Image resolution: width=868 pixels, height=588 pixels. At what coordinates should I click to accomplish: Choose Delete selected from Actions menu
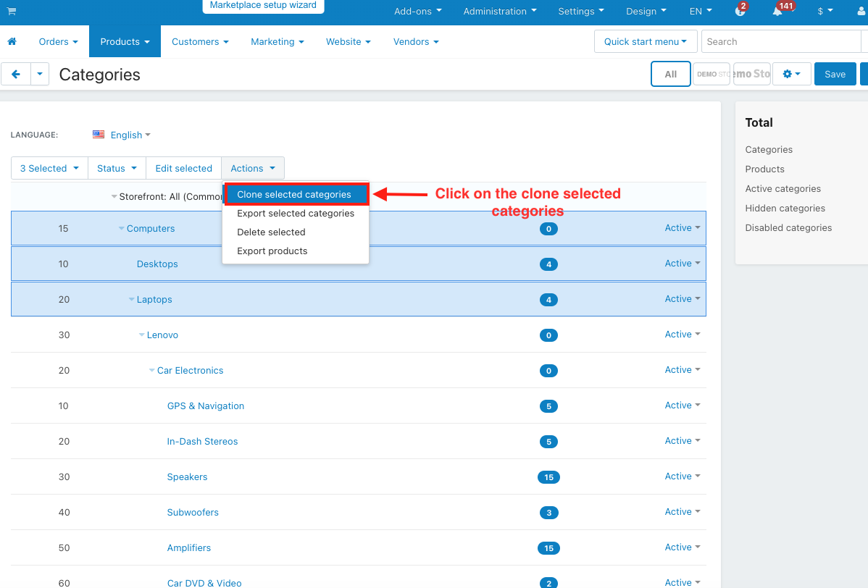click(271, 232)
